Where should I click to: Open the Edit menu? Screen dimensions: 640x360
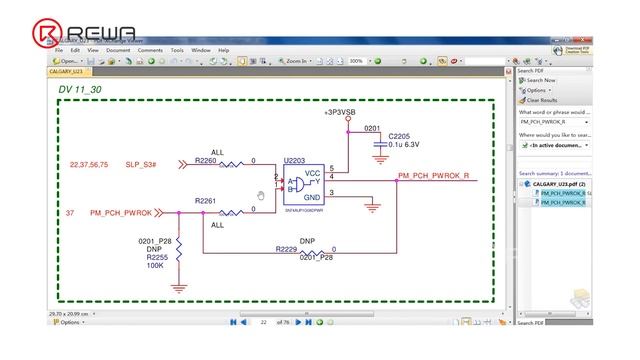(x=75, y=50)
